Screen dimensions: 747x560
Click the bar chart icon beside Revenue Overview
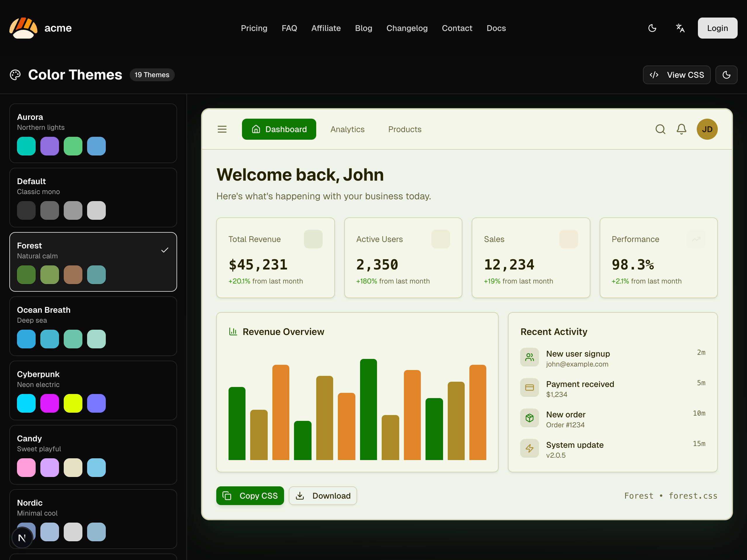coord(233,331)
